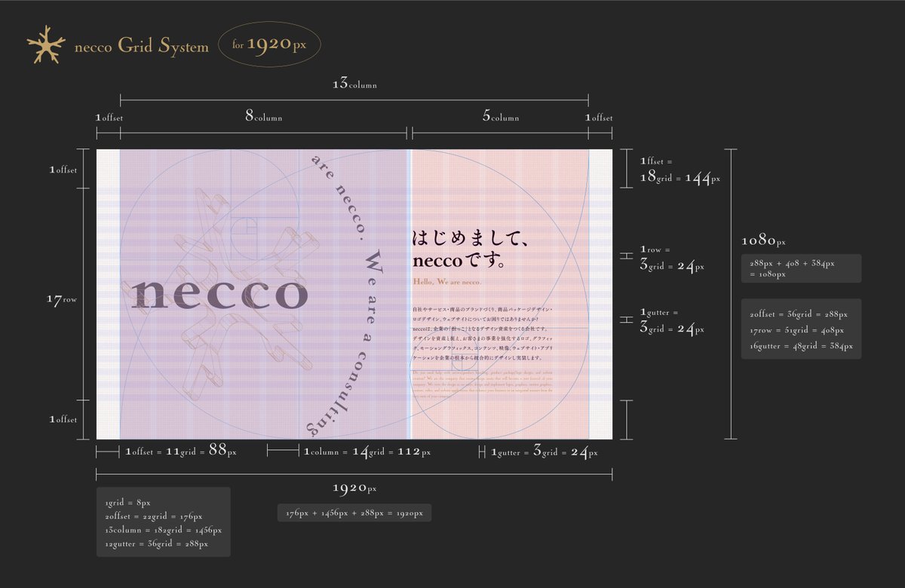Click the large necco wordmark in the mockup
This screenshot has height=588, width=905.
point(219,293)
